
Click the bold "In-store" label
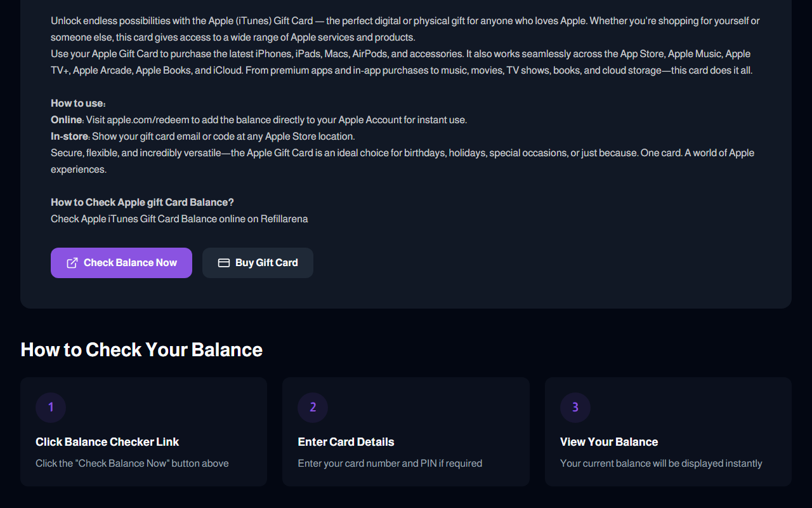pos(69,137)
